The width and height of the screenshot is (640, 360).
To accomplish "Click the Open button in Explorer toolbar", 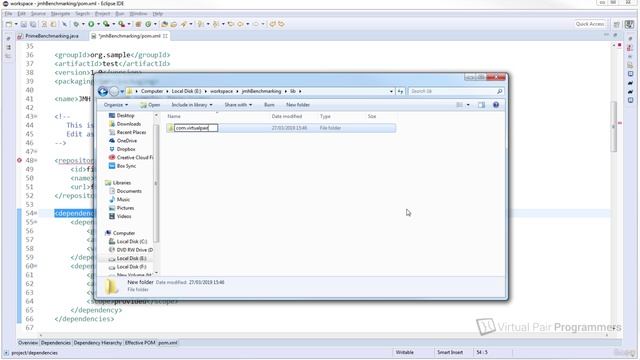I will click(150, 105).
